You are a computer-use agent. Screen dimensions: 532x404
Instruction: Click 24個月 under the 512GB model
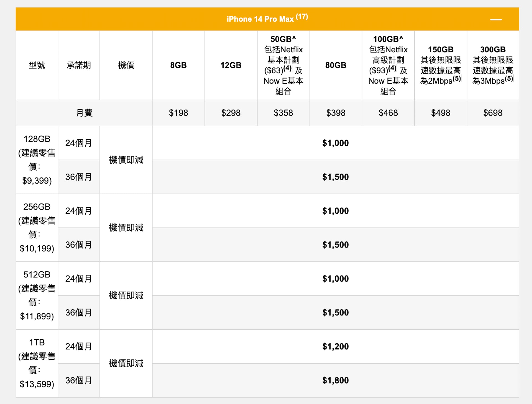78,279
